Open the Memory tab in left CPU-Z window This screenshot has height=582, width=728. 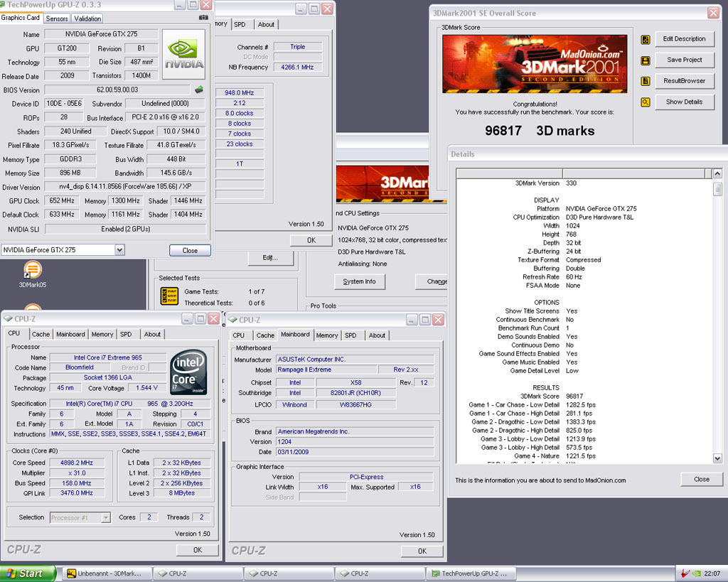click(102, 334)
